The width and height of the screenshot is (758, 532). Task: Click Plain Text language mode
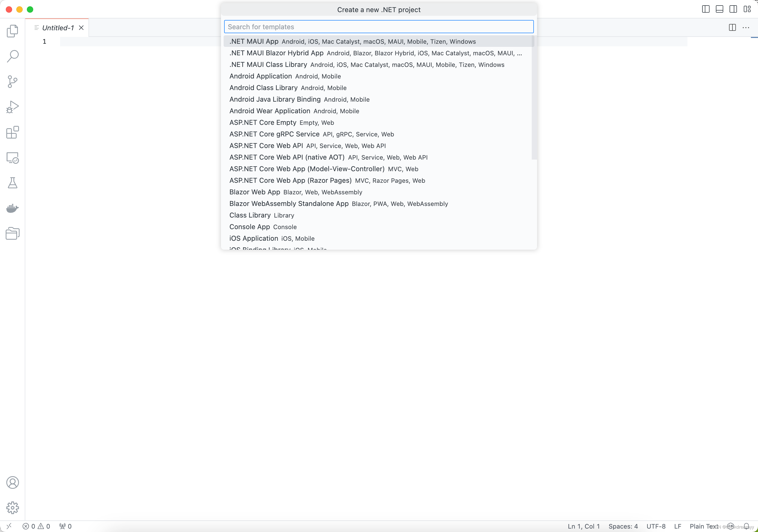click(703, 526)
